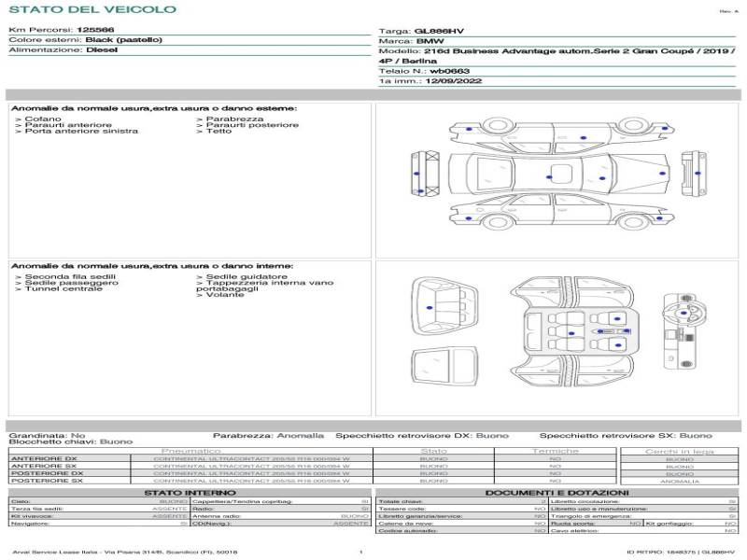
Task: Select the "Cielo:" row
Action: point(100,502)
